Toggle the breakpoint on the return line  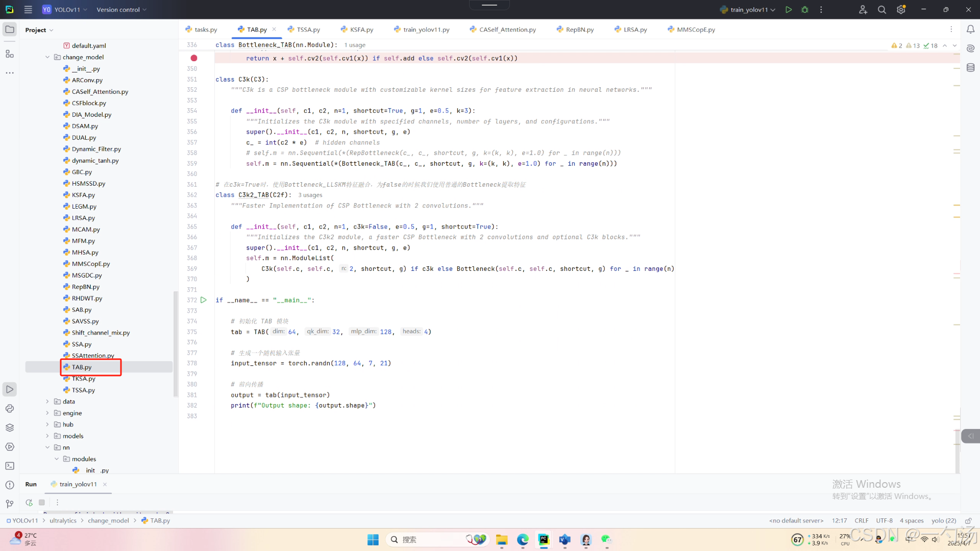[x=194, y=58]
